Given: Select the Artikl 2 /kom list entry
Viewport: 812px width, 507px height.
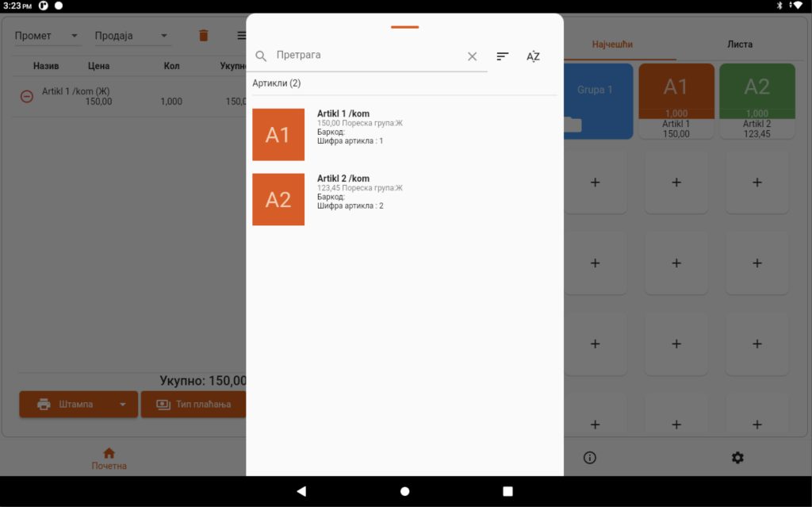Looking at the screenshot, I should click(404, 199).
